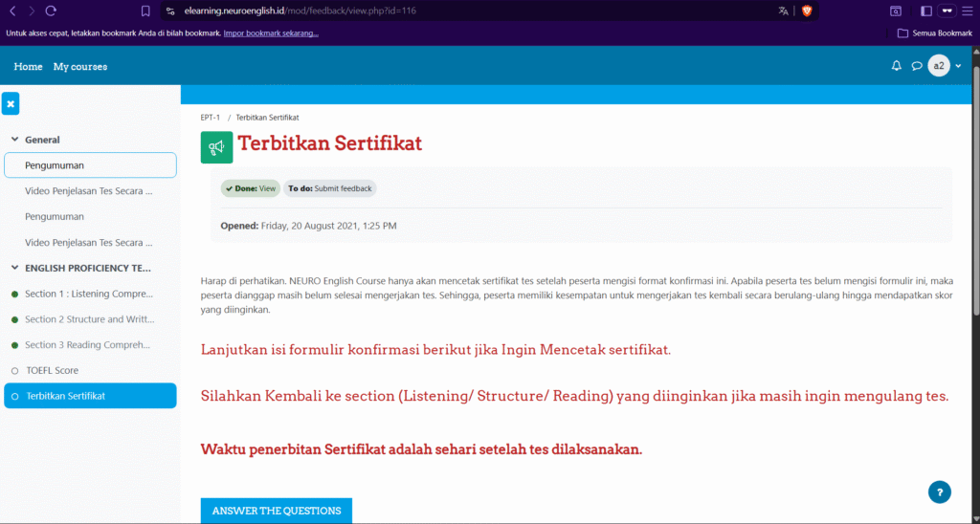Open Section 1 Listening Comprehension in sidebar
Screen dimensions: 980x524
pyautogui.click(x=89, y=294)
